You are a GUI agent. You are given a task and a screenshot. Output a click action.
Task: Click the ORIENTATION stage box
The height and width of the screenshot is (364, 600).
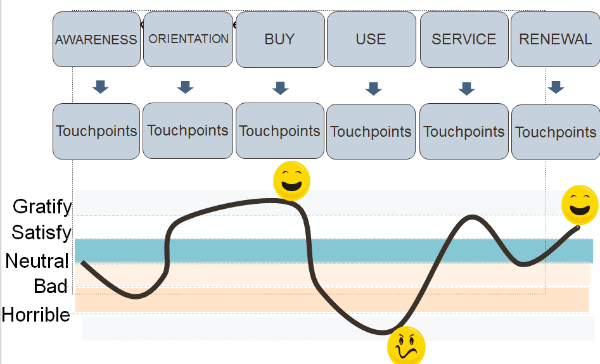click(188, 39)
